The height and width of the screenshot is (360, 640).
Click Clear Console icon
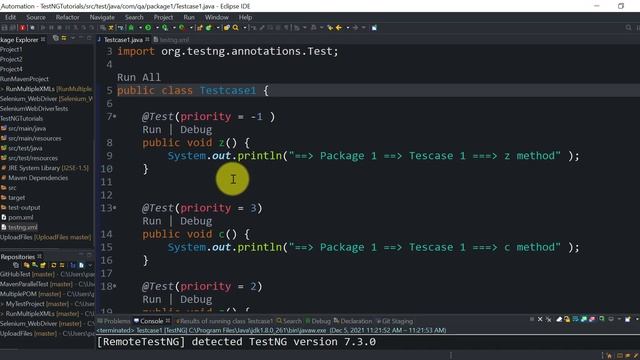click(559, 319)
